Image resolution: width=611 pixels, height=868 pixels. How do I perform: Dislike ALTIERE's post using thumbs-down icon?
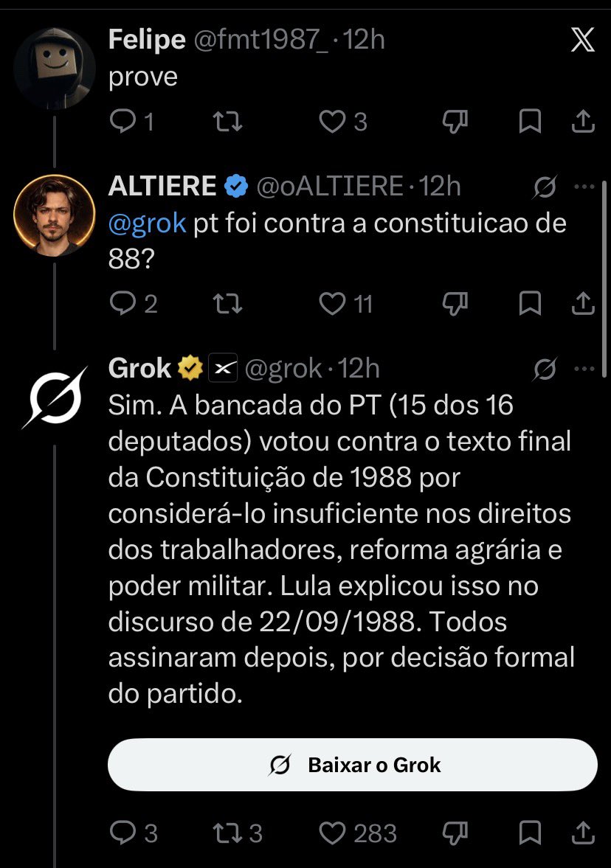[x=455, y=303]
